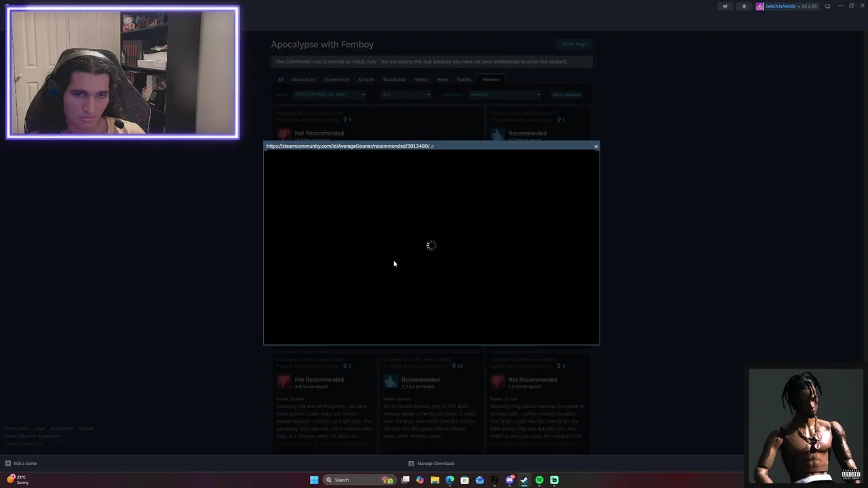Switch to the All hub tab
The image size is (868, 488).
tap(280, 79)
